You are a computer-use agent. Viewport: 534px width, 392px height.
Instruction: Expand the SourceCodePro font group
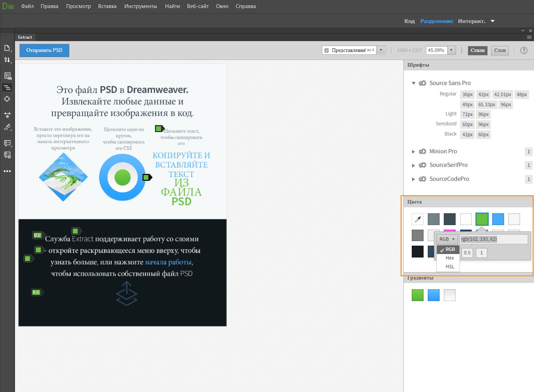coord(413,179)
